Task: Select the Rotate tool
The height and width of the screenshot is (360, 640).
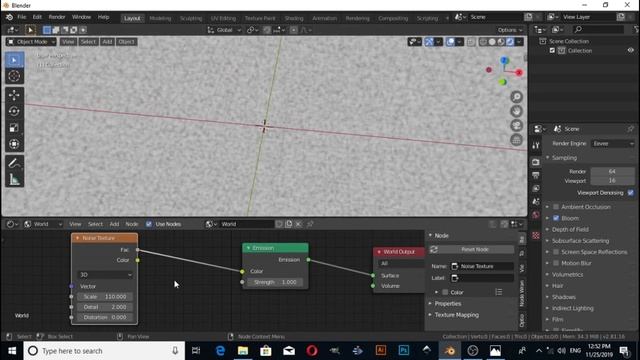Action: pyautogui.click(x=14, y=111)
